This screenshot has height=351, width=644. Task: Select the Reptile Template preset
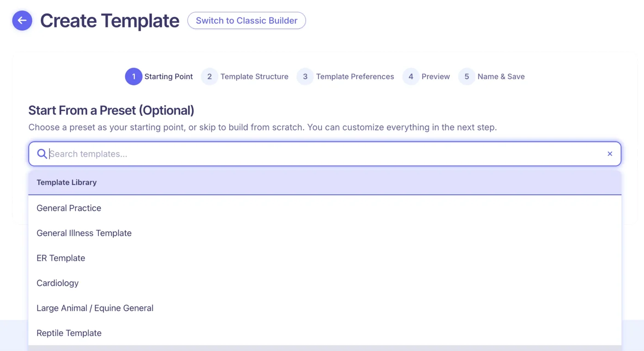[325, 333]
